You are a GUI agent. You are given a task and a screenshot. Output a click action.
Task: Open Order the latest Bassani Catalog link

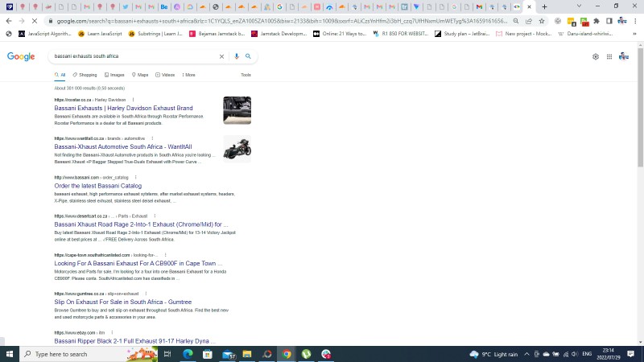(97, 186)
